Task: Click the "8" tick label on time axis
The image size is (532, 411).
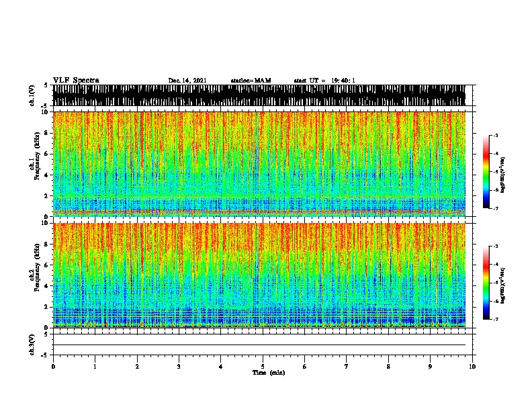Action: (388, 367)
